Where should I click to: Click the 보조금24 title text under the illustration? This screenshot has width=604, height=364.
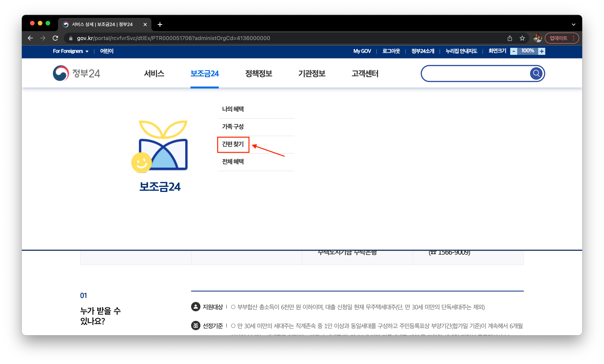tap(160, 187)
